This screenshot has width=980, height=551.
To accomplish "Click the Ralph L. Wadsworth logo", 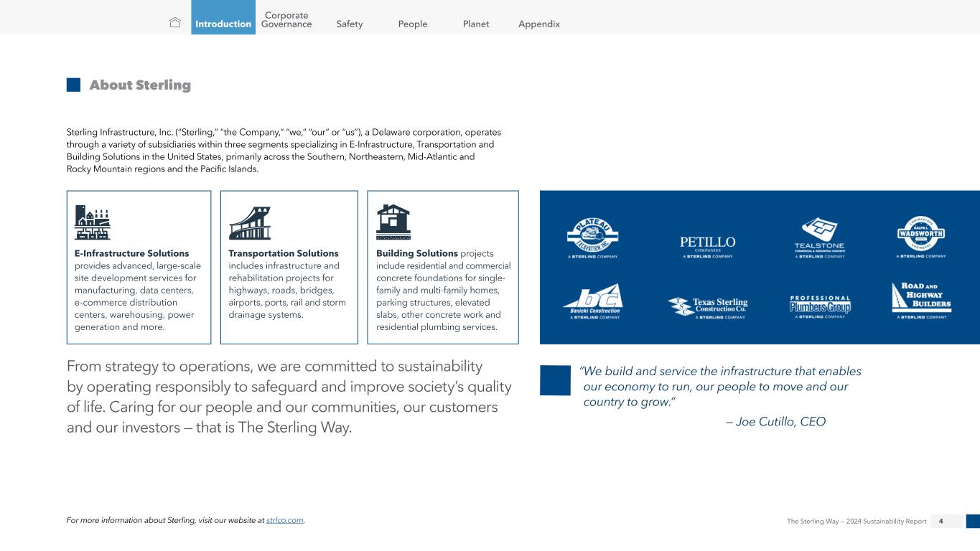I will 920,237.
